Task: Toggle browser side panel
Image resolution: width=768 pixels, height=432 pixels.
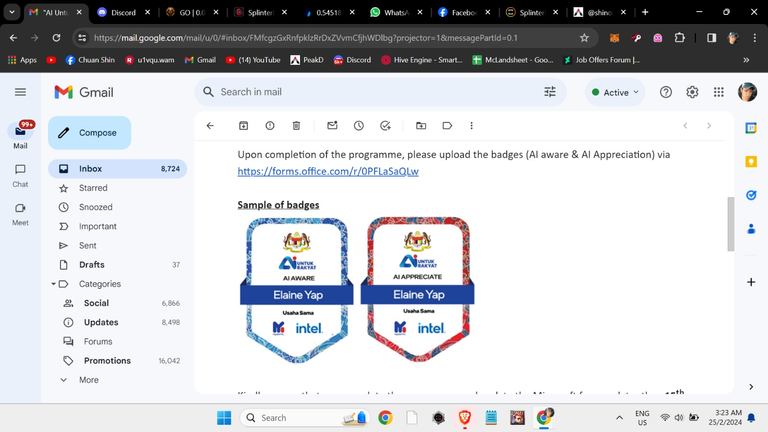Action: click(x=712, y=38)
